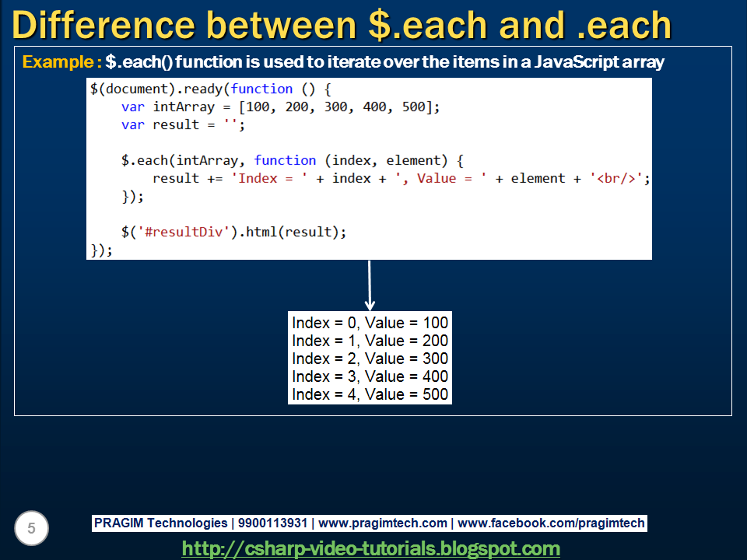Click the slide title text
Image resolution: width=747 pixels, height=560 pixels.
point(342,25)
